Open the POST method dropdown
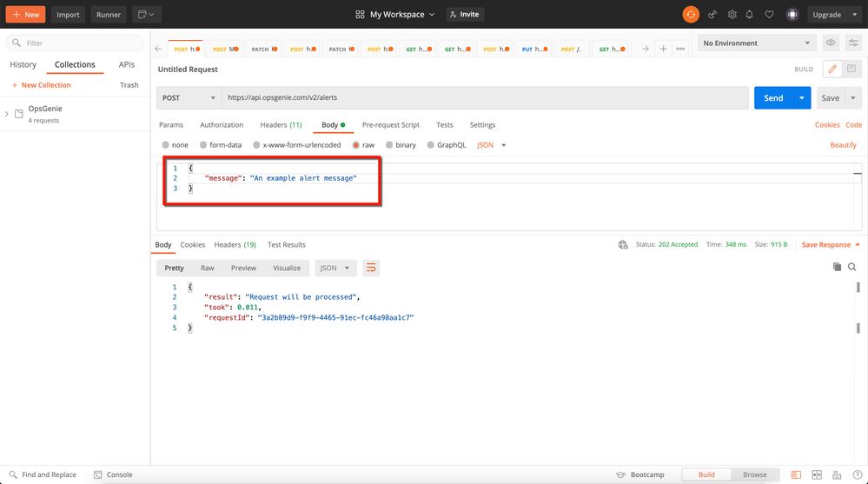Image resolution: width=868 pixels, height=484 pixels. tap(189, 97)
